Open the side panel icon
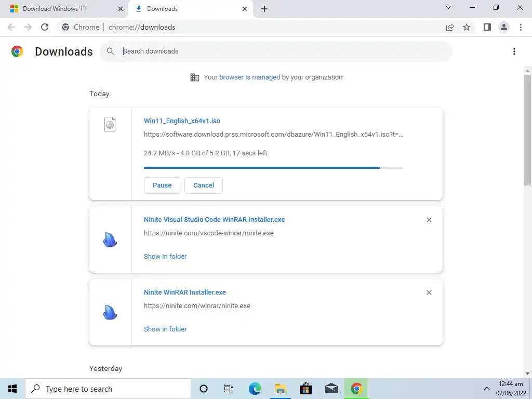This screenshot has width=532, height=399. (487, 27)
